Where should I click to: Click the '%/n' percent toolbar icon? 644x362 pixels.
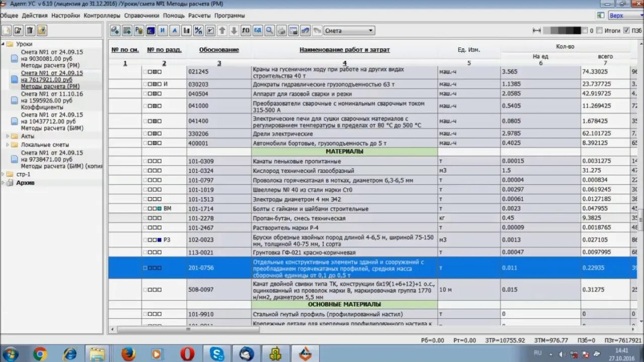click(198, 31)
